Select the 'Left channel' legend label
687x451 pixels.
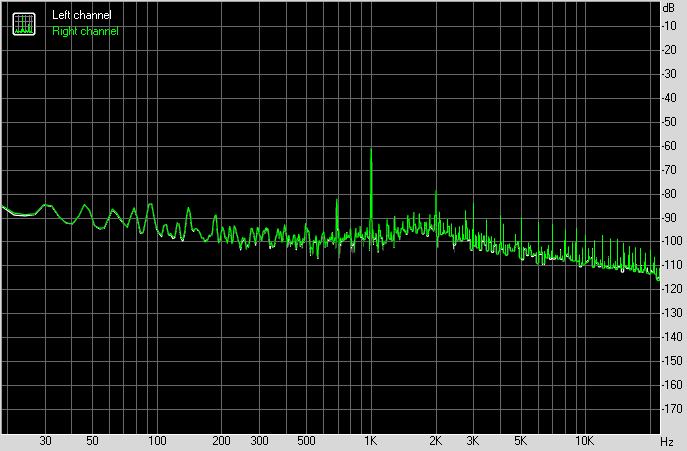coord(81,15)
